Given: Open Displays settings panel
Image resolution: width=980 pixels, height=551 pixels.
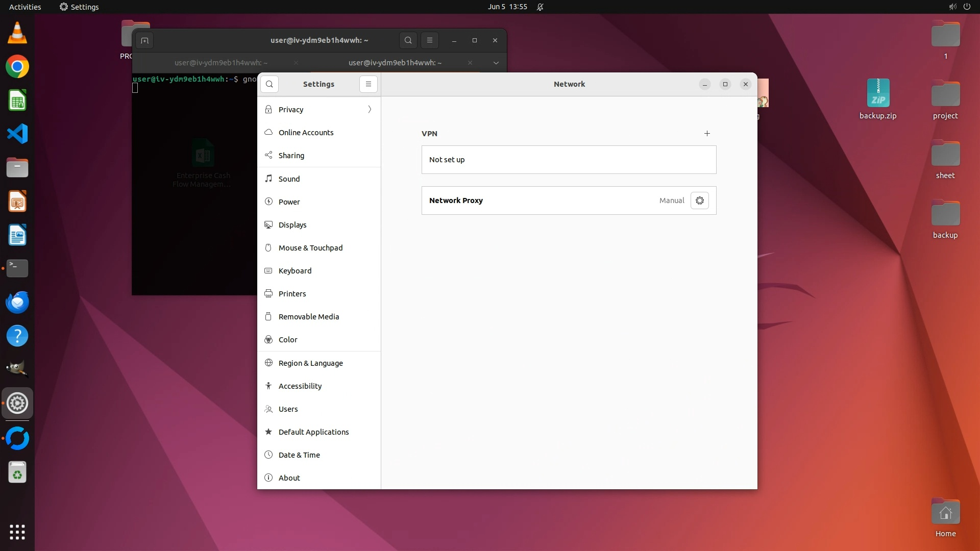Looking at the screenshot, I should tap(292, 225).
